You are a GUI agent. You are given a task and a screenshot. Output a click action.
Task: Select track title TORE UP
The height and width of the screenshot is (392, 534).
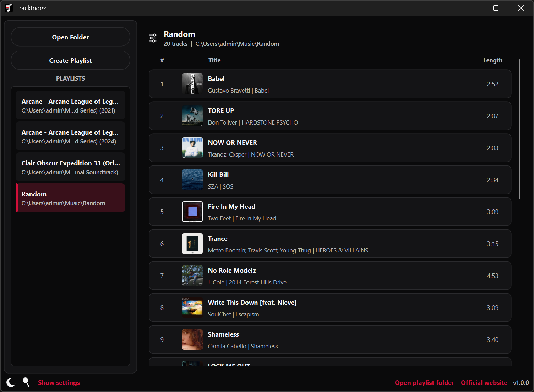coord(221,111)
